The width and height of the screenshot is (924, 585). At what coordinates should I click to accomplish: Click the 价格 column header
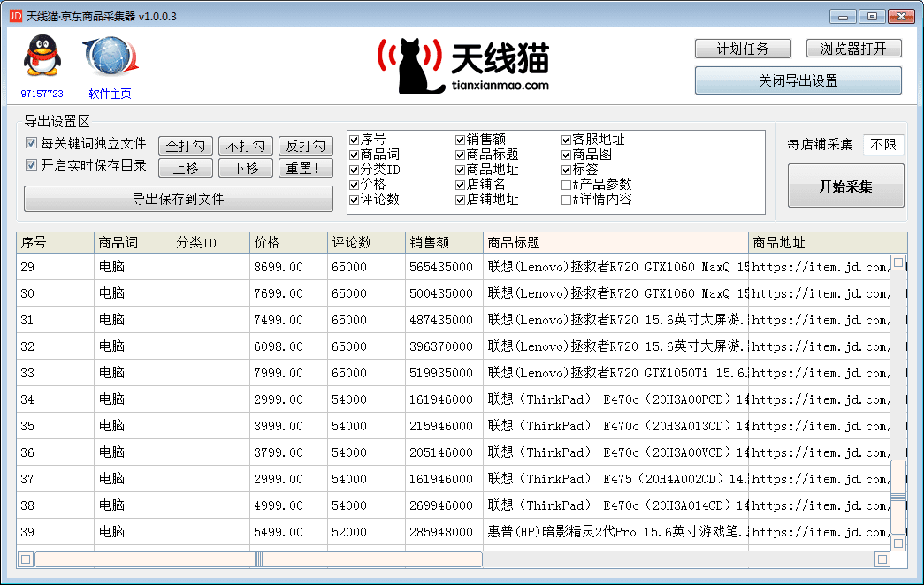(289, 243)
